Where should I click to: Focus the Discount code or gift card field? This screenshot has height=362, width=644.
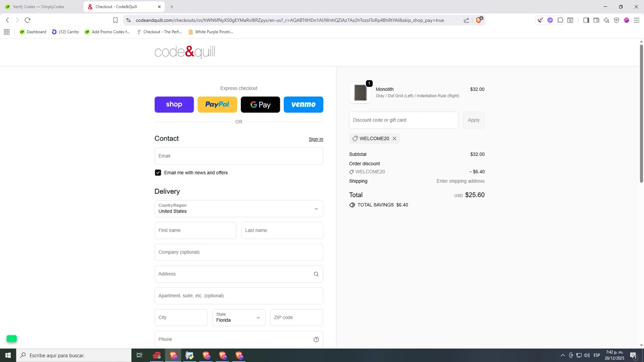[x=404, y=120]
